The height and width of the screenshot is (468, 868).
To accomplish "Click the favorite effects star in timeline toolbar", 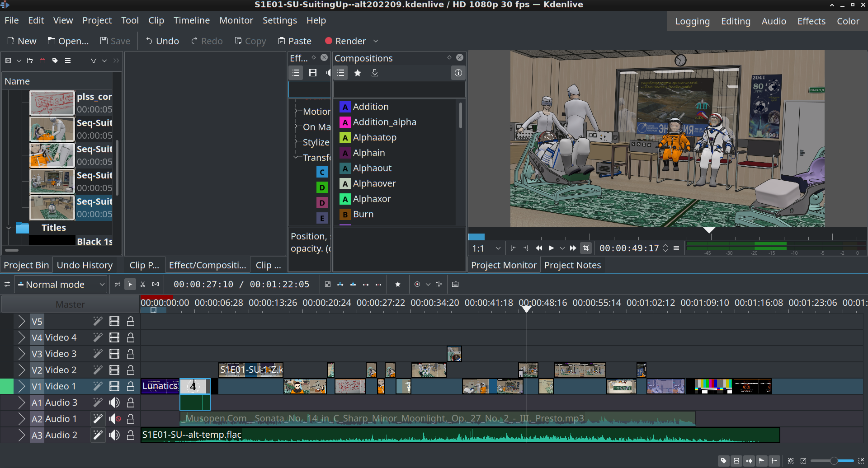I will pyautogui.click(x=398, y=284).
